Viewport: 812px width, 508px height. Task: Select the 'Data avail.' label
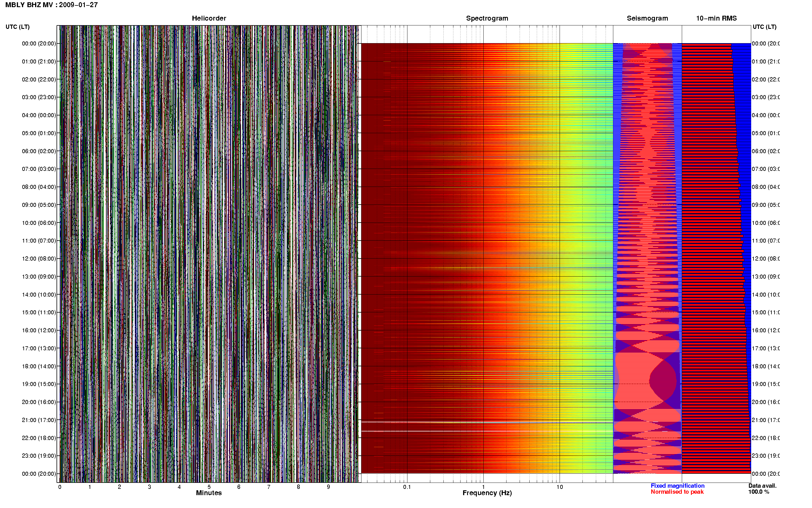coord(762,486)
